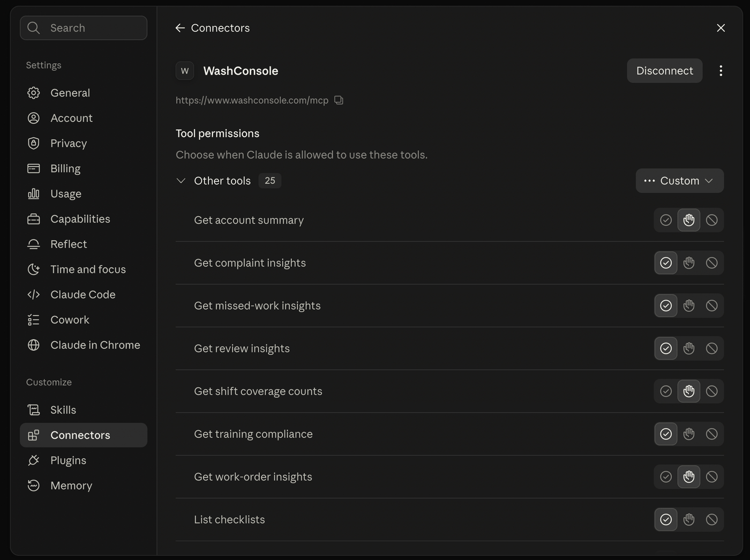Click the List checklists label
750x560 pixels.
click(229, 520)
